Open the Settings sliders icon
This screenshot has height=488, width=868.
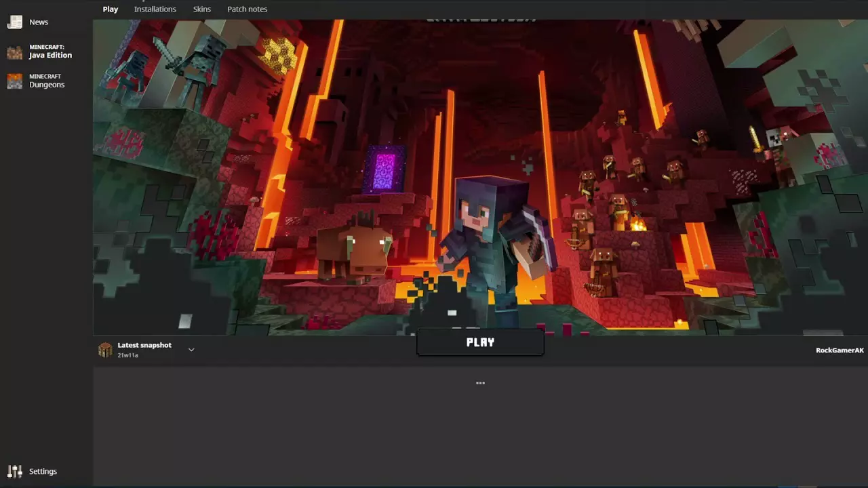[14, 471]
